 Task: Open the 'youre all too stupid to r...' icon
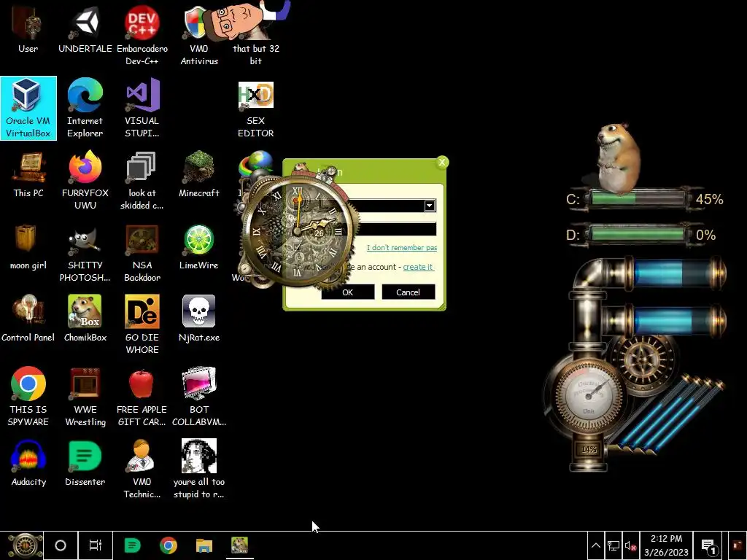coord(198,469)
